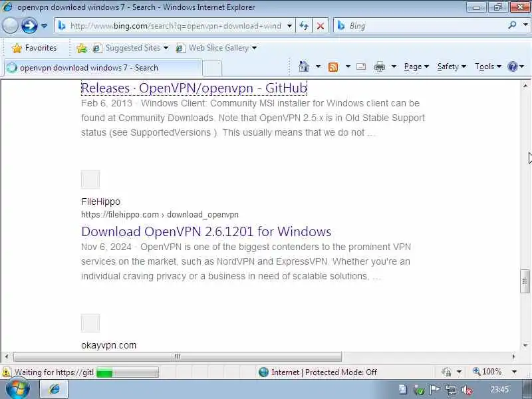Screen dimensions: 532x399
Task: Open a new blank tab
Action: [212, 68]
